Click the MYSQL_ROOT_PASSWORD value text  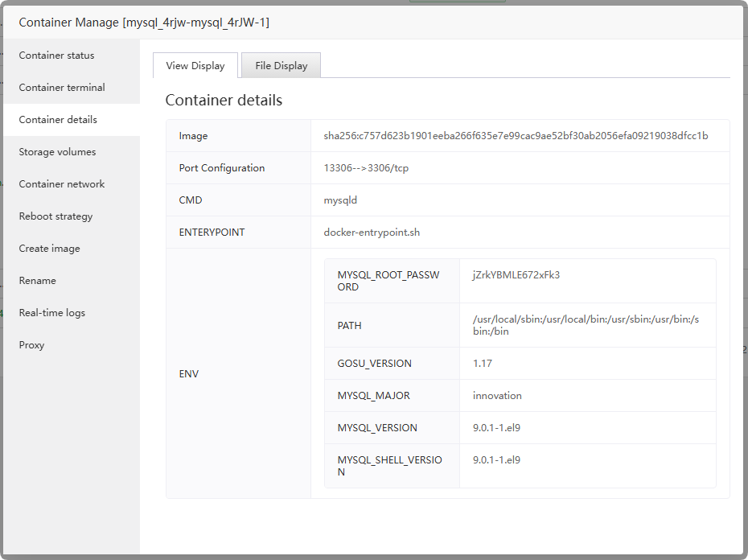tap(516, 274)
